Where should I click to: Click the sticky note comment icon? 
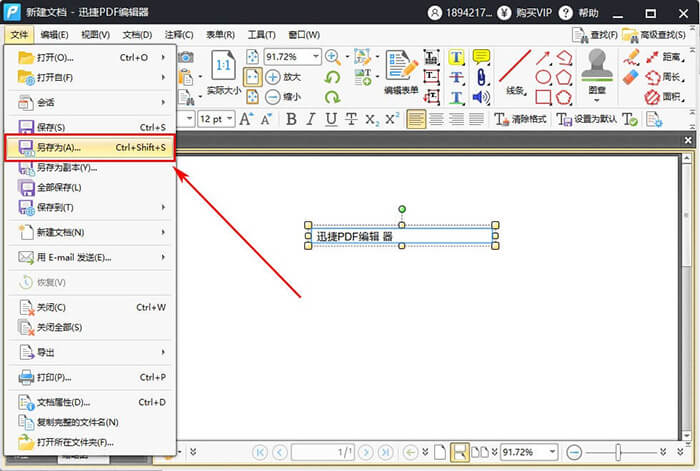(x=481, y=57)
